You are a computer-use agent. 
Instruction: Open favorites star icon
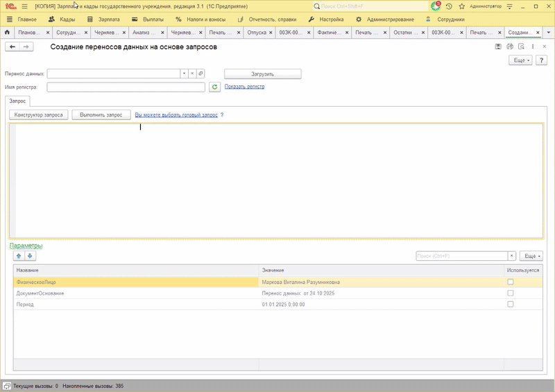click(461, 6)
